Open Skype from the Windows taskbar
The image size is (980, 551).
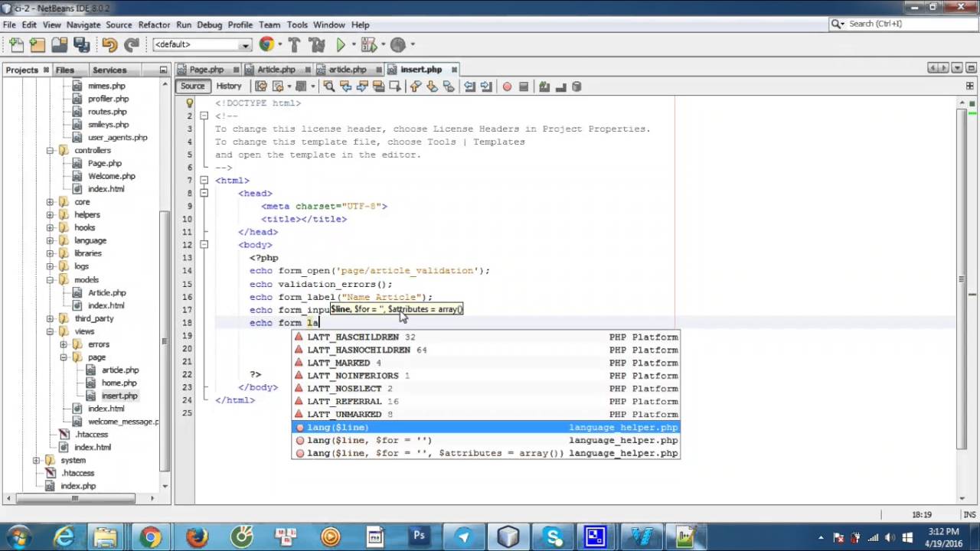click(x=554, y=536)
